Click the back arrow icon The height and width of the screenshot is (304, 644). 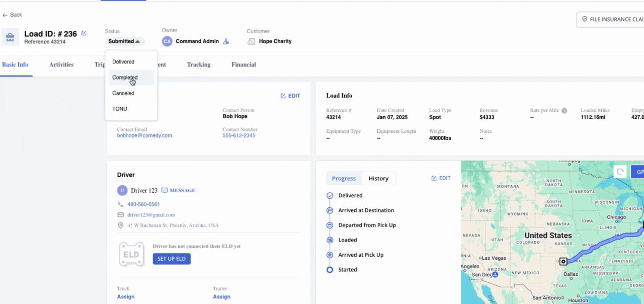pyautogui.click(x=5, y=15)
